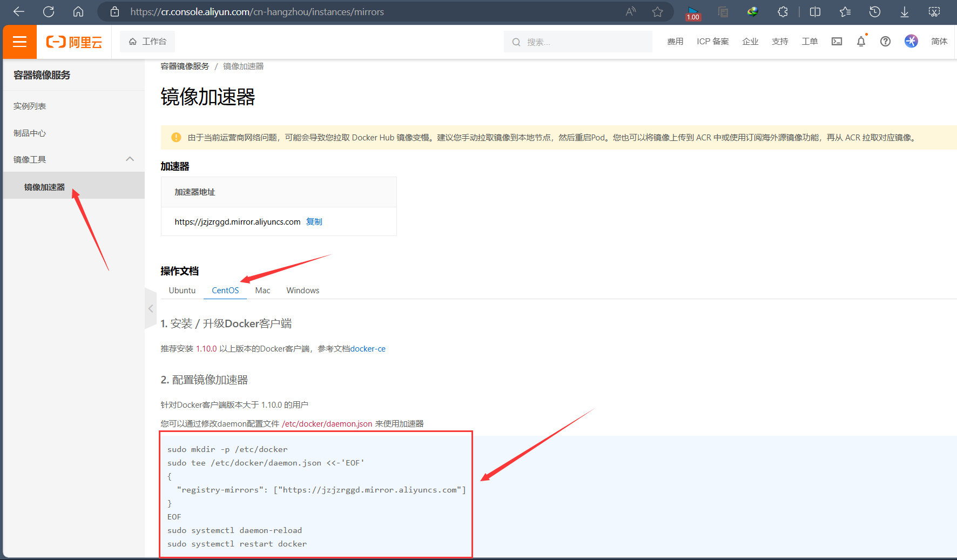
Task: Open the grey document extension icon
Action: point(723,11)
